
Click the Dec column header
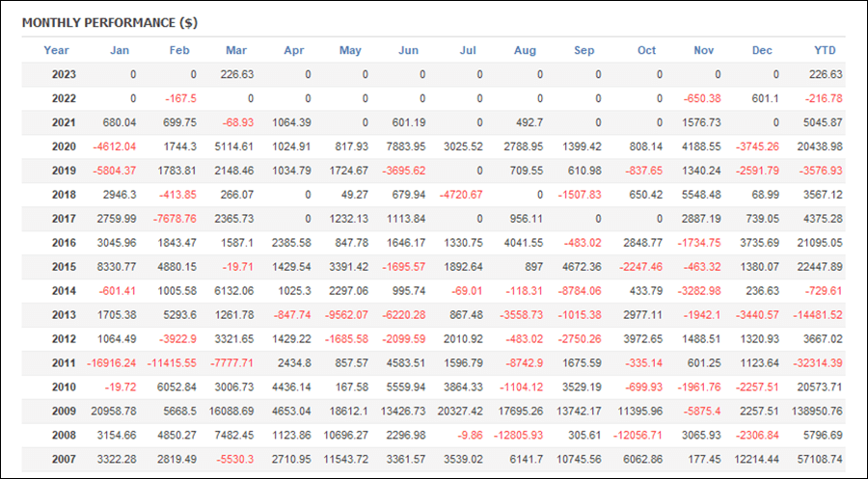coord(762,50)
